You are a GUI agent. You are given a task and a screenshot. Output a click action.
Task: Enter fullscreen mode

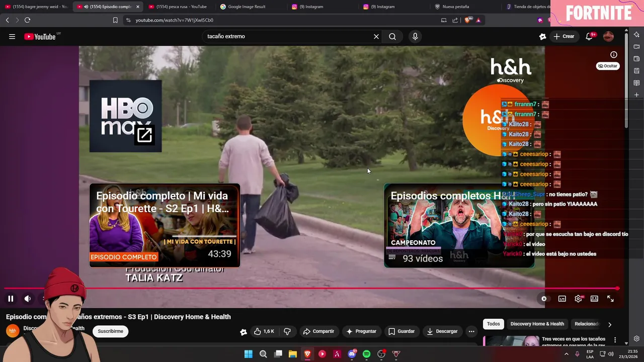[x=610, y=299]
